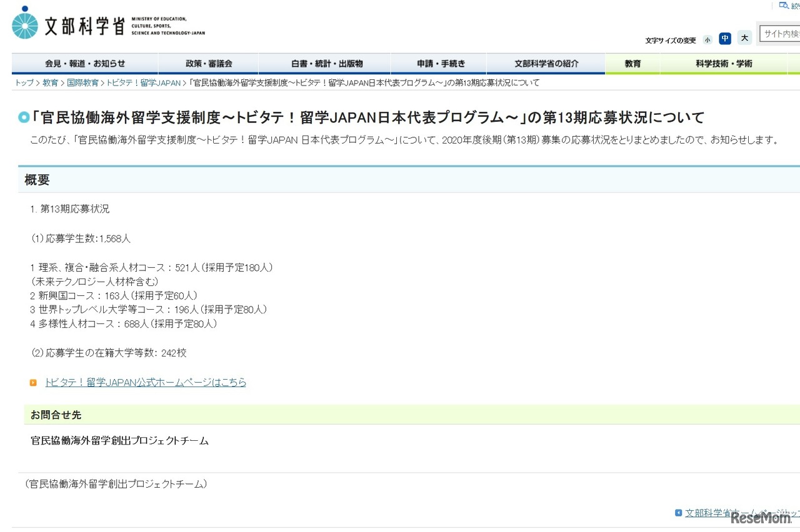The width and height of the screenshot is (800, 532).
Task: Select the 中 font size option
Action: 725,39
